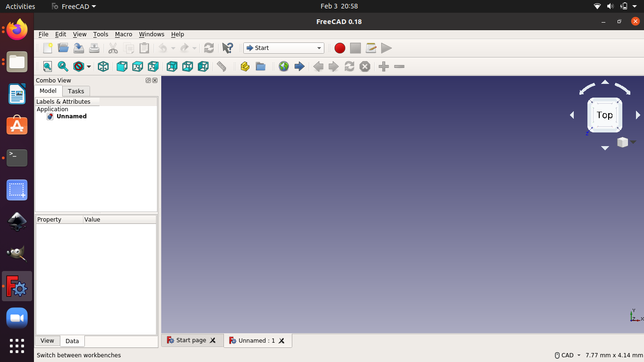This screenshot has height=362, width=644.
Task: Save the current document
Action: [x=79, y=48]
